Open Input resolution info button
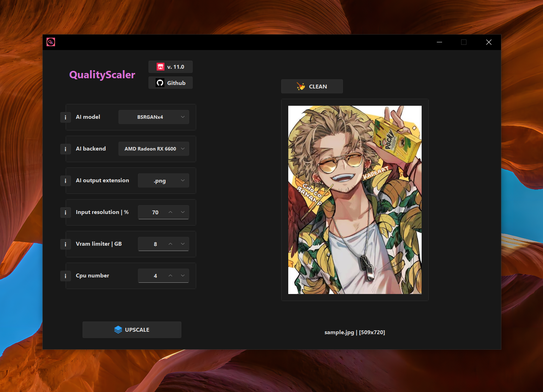 [66, 213]
